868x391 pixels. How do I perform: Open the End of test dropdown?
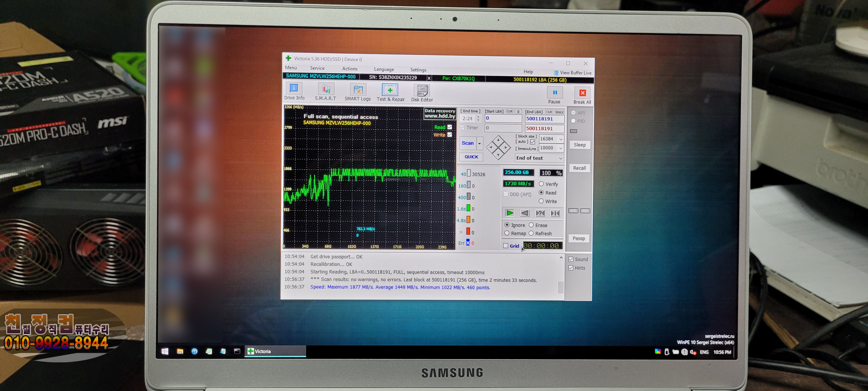coord(560,158)
